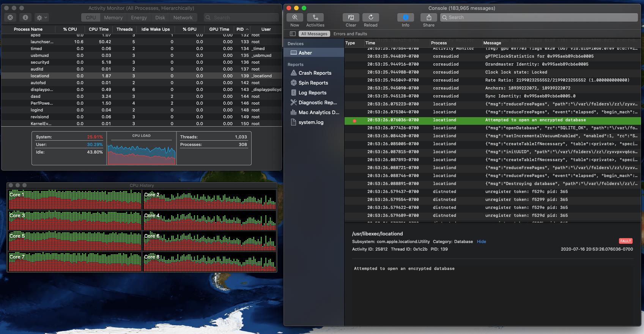644x334 pixels.
Task: Select the 'unregister token: f529c' distnoted entry
Action: (493, 191)
